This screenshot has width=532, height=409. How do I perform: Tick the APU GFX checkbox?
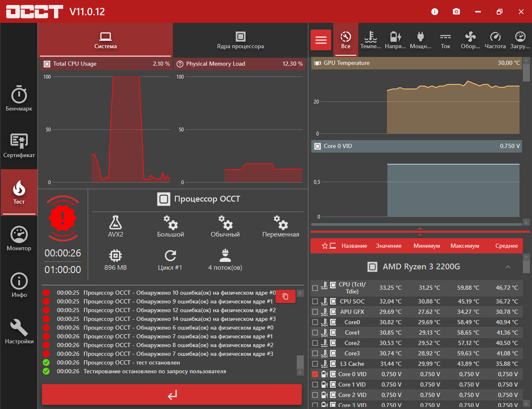click(x=315, y=312)
